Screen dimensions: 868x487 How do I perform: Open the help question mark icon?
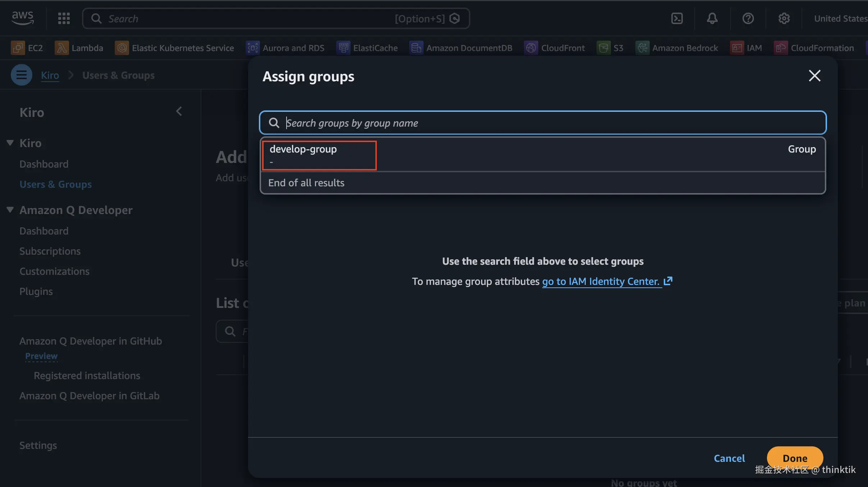(x=748, y=18)
